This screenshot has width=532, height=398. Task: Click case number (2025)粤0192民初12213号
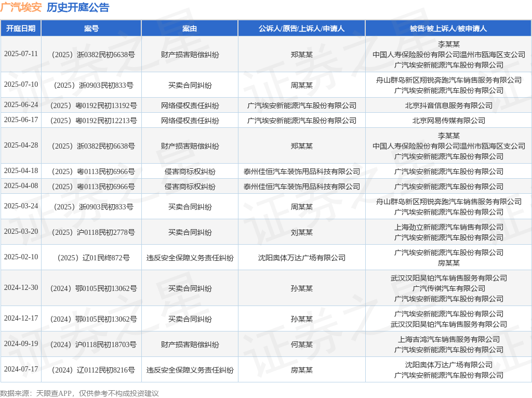(94, 121)
